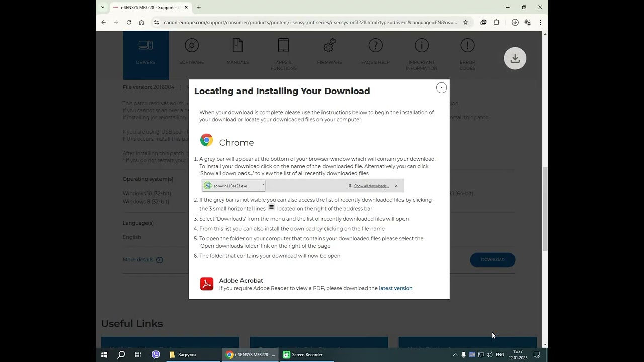Click the aomwin110ea23.exe file in the example bar
Screen dimensions: 644x362
(230, 186)
